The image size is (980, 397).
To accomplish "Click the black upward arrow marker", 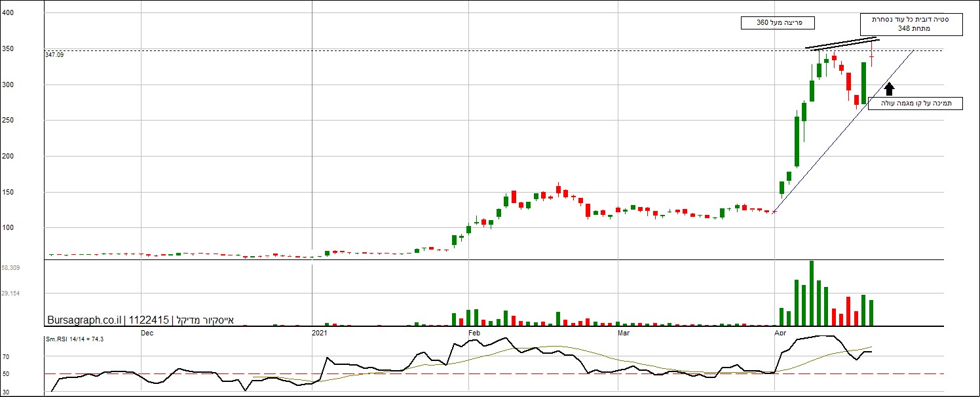I will pos(888,89).
